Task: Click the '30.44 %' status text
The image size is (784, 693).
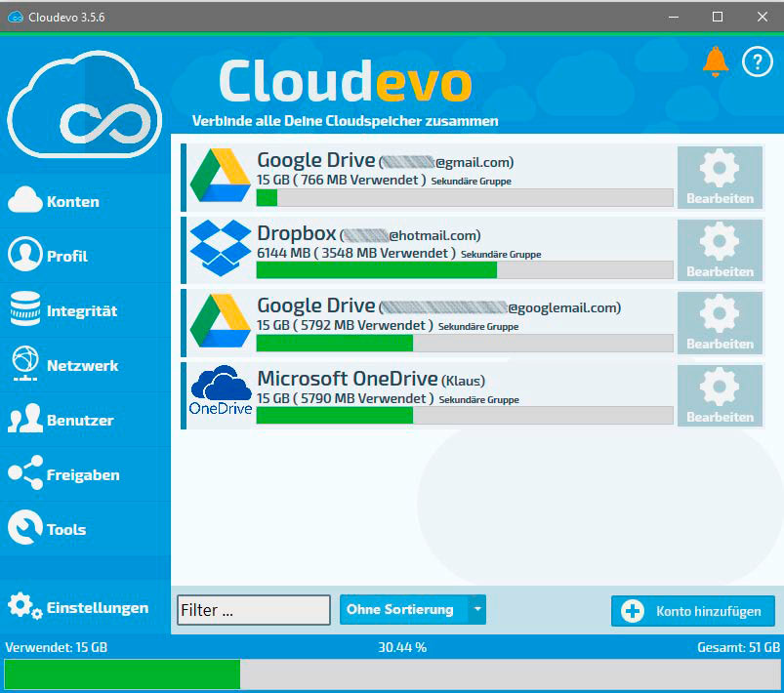Action: coord(402,647)
